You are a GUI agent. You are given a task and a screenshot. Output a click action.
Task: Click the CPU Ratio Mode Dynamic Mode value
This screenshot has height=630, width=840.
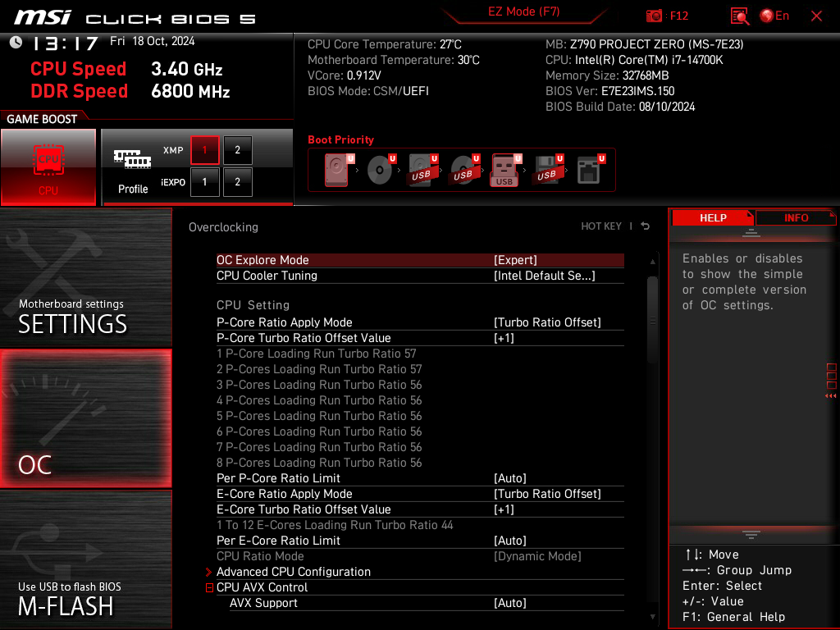pos(537,556)
